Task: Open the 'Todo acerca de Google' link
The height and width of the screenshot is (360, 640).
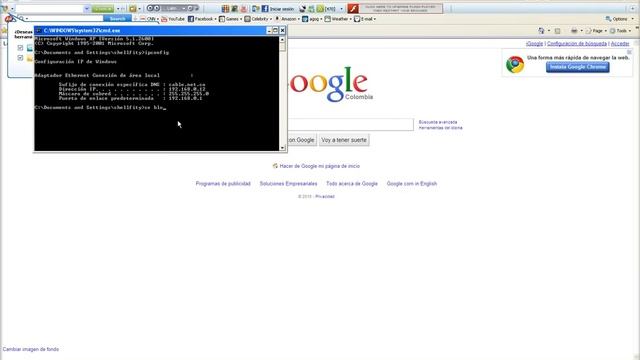Action: (x=352, y=184)
